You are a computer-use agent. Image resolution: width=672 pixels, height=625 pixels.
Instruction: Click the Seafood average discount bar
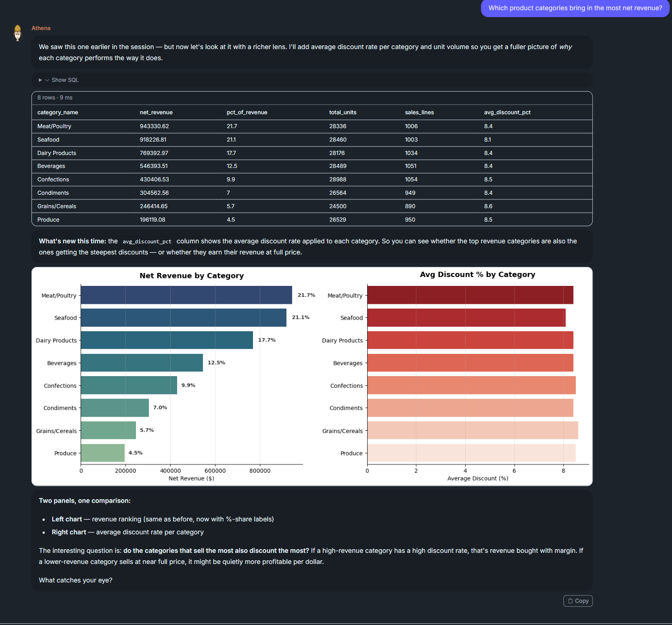466,318
